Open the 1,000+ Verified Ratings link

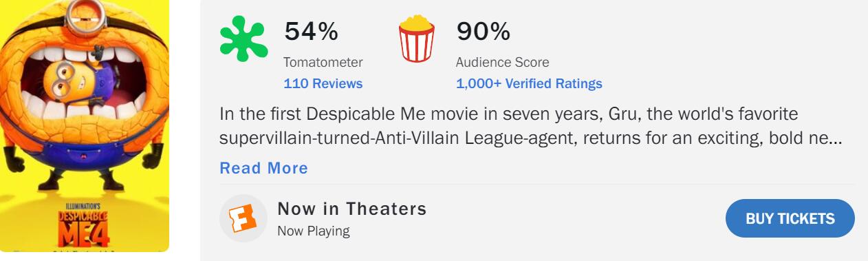529,84
